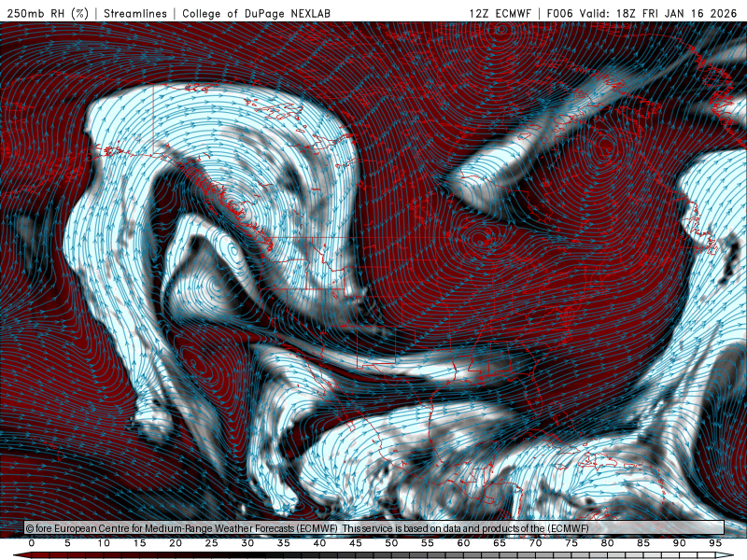Click the "Streamlines" label in the header

(135, 13)
